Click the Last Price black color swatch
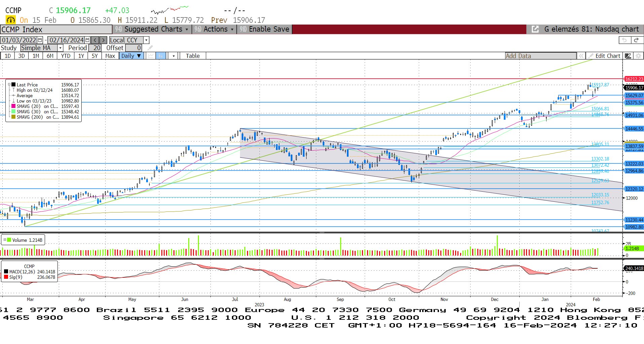Screen dimensions: 644x344 click(x=13, y=85)
